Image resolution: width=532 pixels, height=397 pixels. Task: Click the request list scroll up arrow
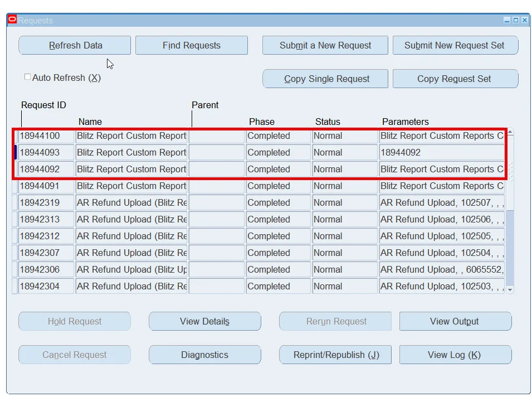coord(510,132)
